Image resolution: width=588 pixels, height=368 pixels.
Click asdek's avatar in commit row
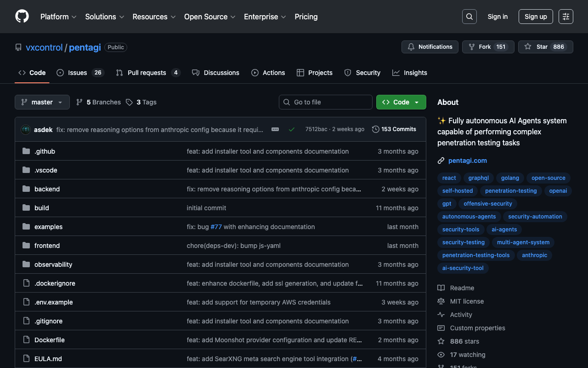26,130
